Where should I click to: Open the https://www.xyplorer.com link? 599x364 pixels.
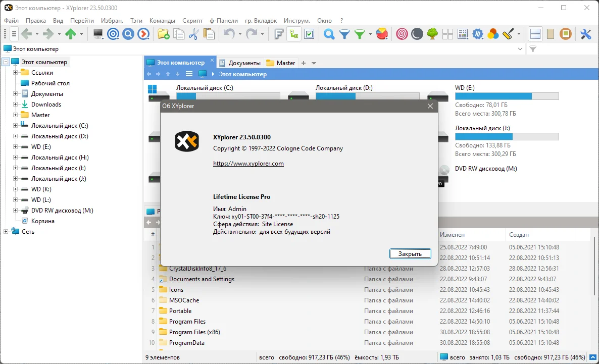(248, 164)
